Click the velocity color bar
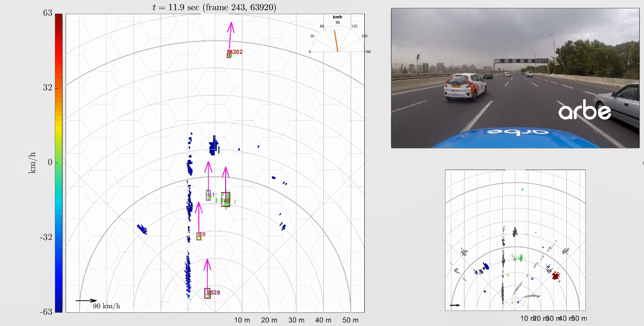The image size is (644, 326). (x=59, y=163)
